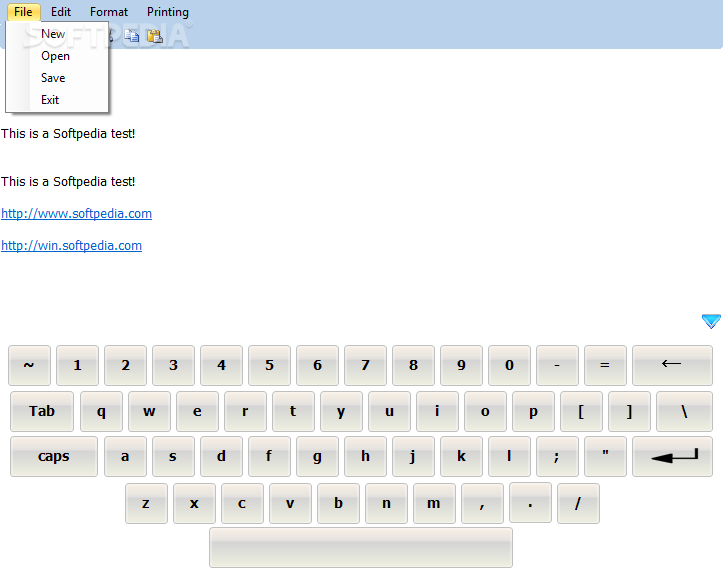Tap the b key
The height and width of the screenshot is (571, 723).
pyautogui.click(x=338, y=503)
